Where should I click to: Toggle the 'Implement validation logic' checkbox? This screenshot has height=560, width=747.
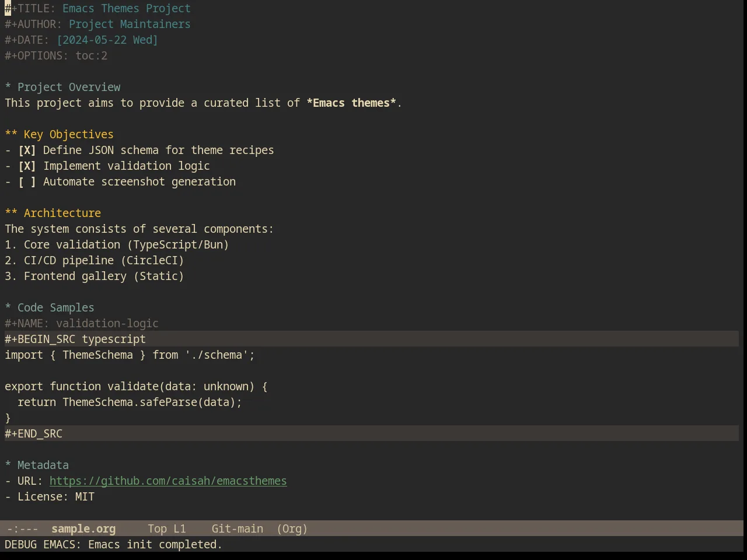click(x=27, y=166)
